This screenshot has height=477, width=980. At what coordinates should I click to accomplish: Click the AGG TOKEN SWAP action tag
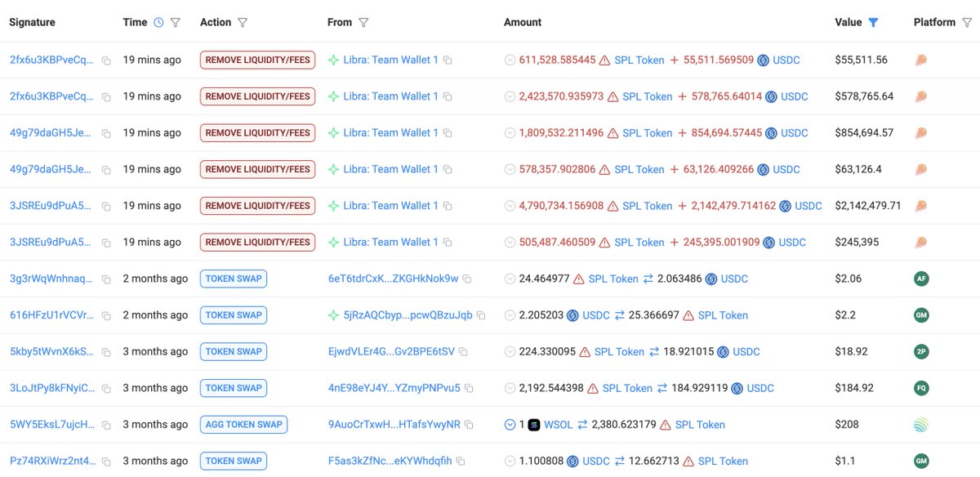pos(244,425)
